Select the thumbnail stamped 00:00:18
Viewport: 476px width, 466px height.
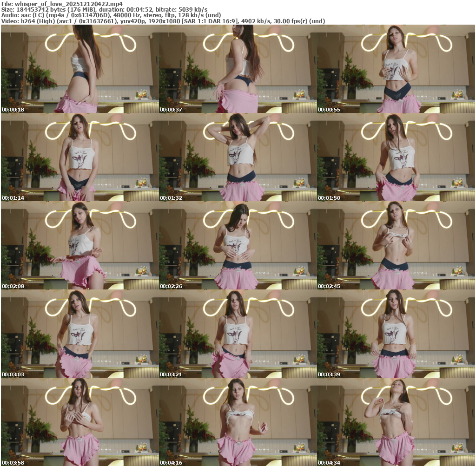pos(80,69)
